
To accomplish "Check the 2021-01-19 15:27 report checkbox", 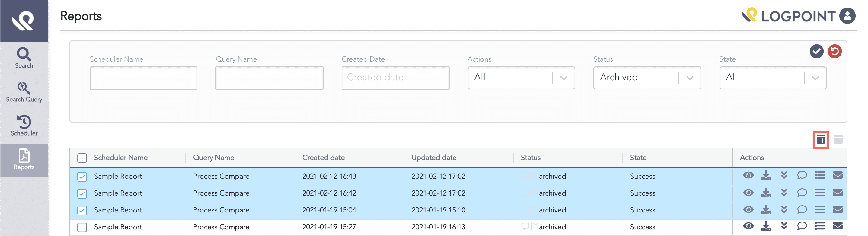I will [x=82, y=227].
